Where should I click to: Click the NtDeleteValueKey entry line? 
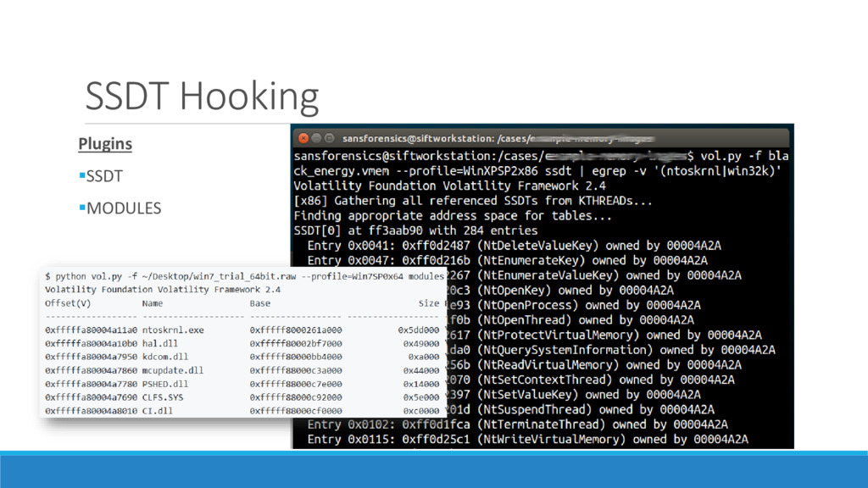[515, 246]
